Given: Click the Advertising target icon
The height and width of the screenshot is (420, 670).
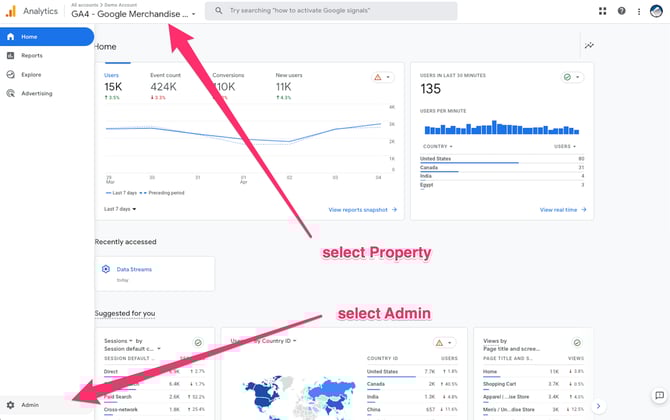Looking at the screenshot, I should 11,94.
